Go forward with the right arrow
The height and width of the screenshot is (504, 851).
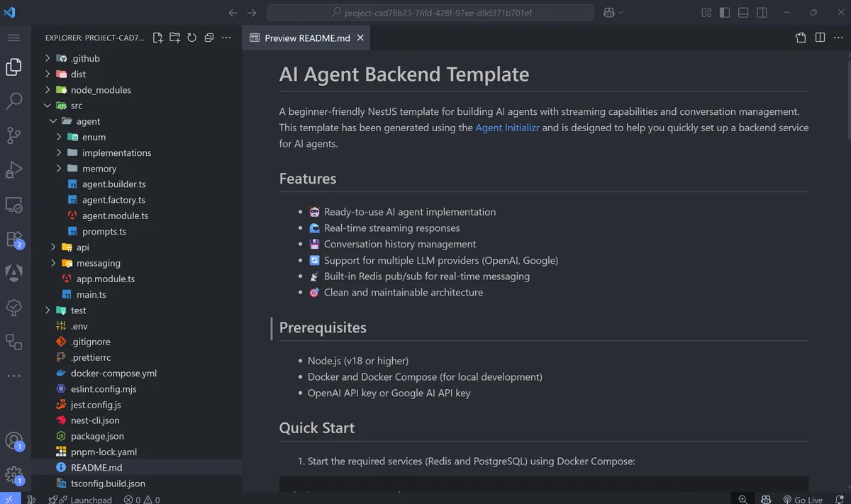(x=252, y=13)
